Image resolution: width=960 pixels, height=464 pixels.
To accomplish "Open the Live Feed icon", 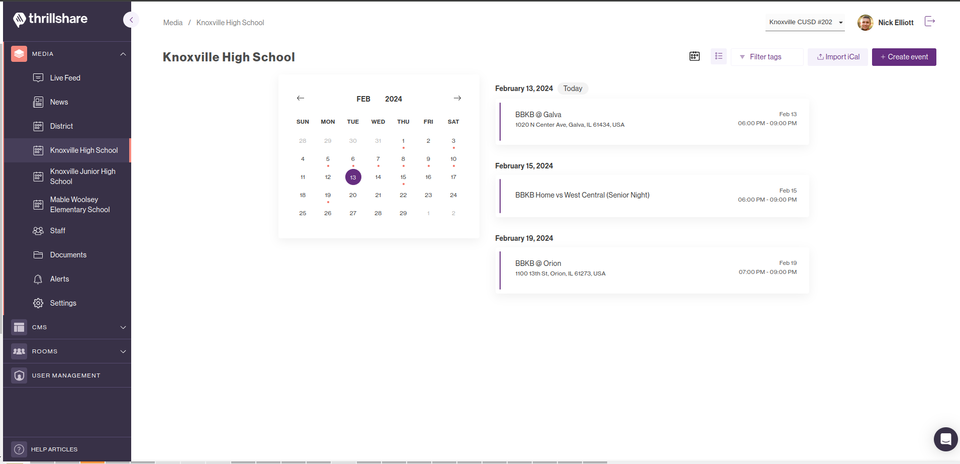I will [x=38, y=78].
